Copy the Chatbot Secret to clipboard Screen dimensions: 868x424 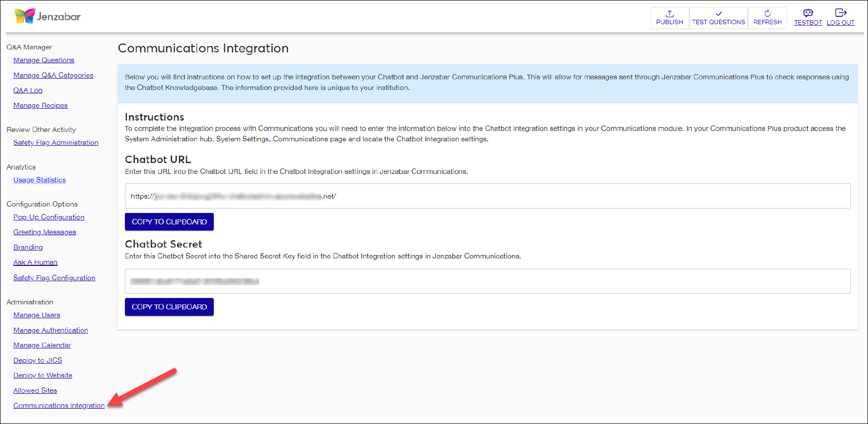169,307
